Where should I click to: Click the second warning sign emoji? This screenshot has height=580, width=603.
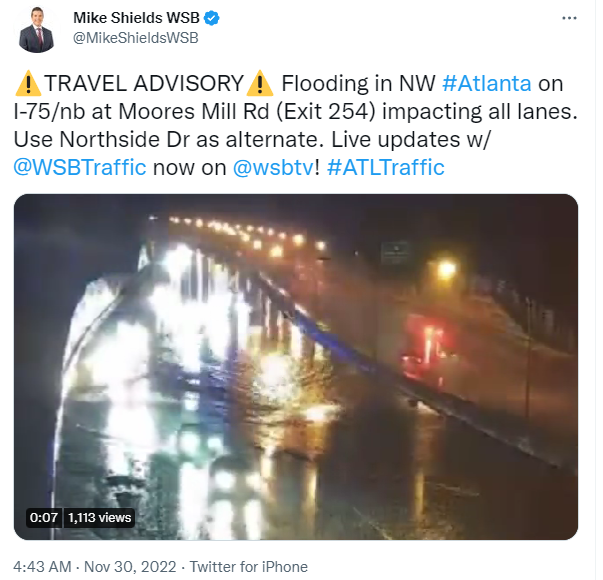coord(260,83)
